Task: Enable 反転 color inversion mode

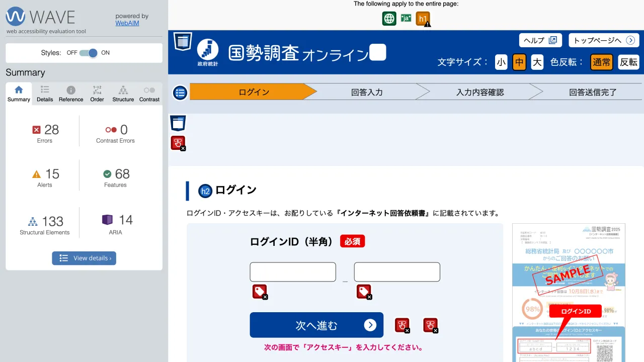Action: tap(628, 62)
